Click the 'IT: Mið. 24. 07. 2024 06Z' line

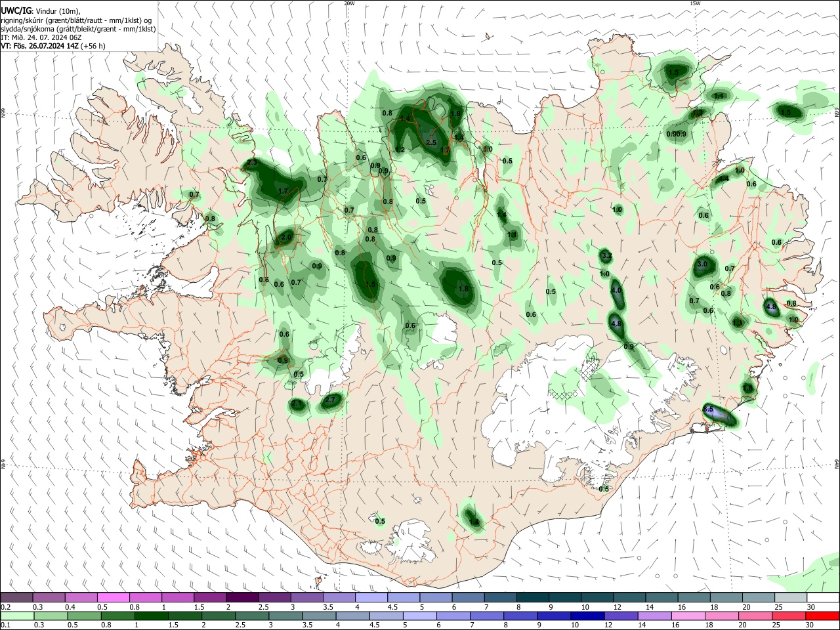coord(41,37)
